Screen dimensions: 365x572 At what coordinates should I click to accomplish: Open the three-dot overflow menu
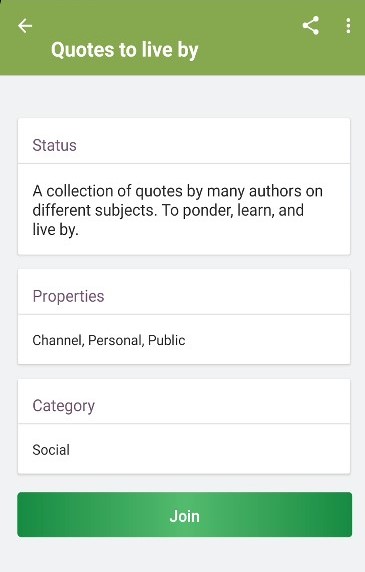(x=348, y=26)
